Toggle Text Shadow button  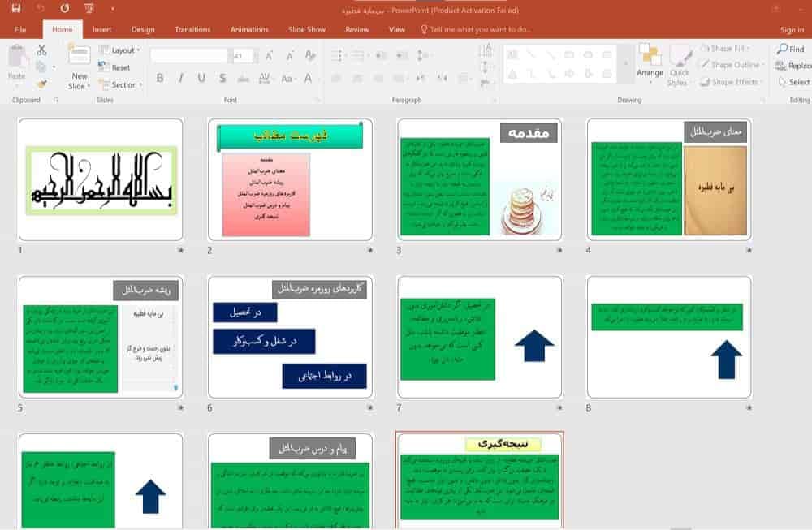(x=222, y=78)
